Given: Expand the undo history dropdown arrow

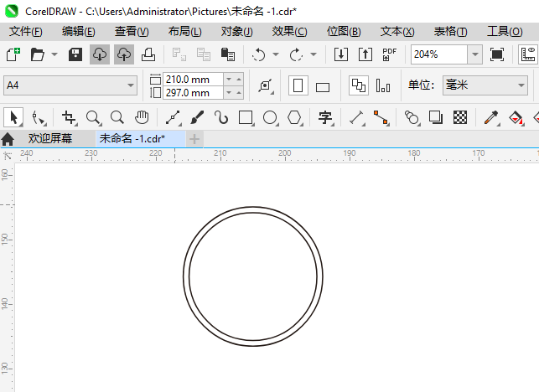Looking at the screenshot, I should coord(276,54).
